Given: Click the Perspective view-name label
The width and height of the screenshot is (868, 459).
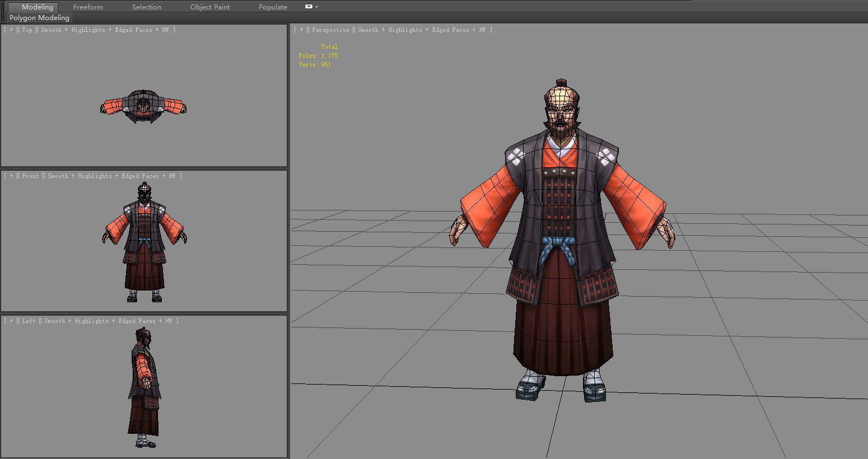Looking at the screenshot, I should click(330, 30).
